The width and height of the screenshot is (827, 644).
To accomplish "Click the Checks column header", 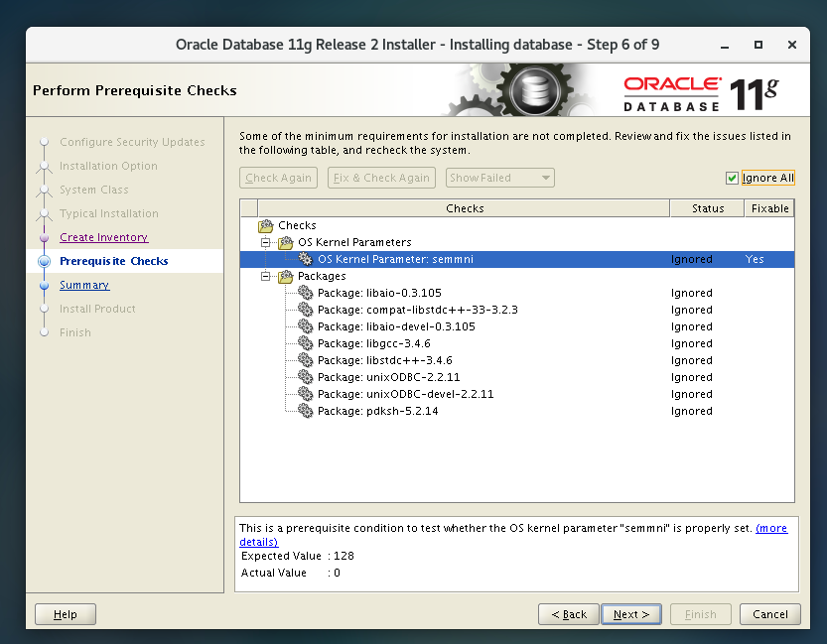I will click(x=465, y=208).
